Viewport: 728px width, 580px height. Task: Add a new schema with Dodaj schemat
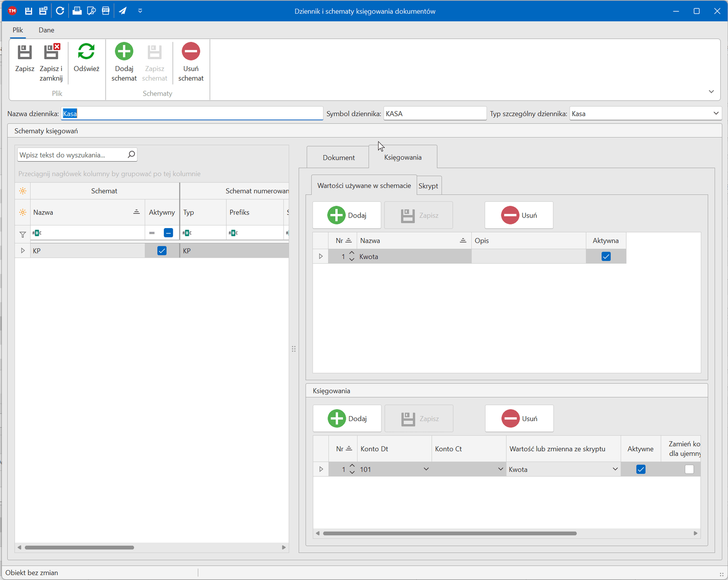[124, 52]
